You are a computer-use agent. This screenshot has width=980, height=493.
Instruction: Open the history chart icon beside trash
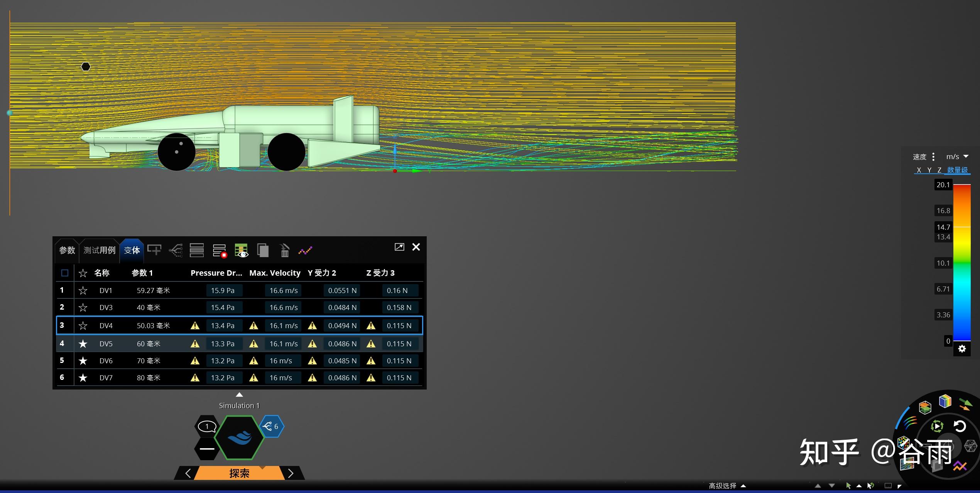click(x=305, y=251)
